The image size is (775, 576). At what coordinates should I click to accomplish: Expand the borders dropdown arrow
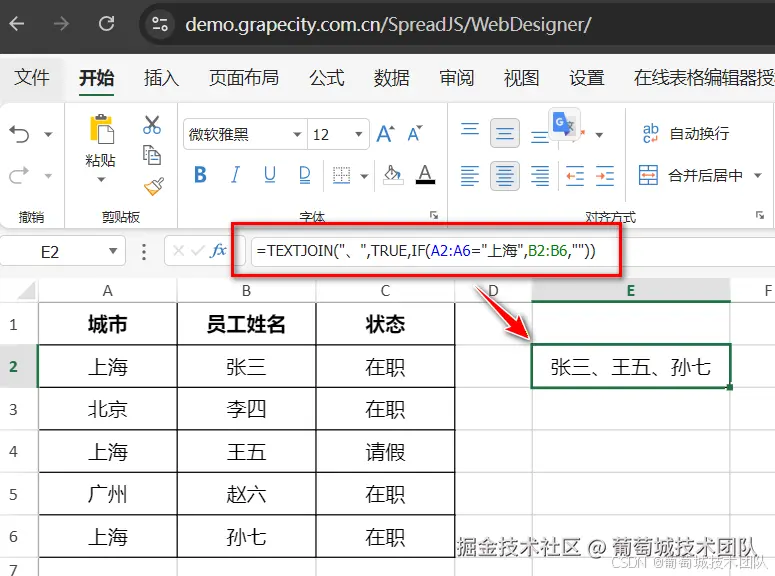click(x=364, y=176)
